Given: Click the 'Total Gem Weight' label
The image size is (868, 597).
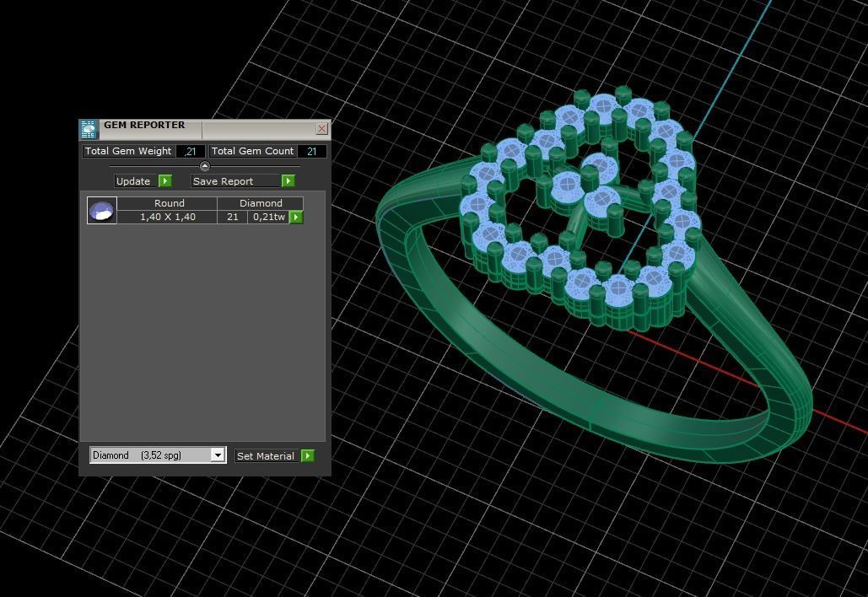Looking at the screenshot, I should coord(128,151).
